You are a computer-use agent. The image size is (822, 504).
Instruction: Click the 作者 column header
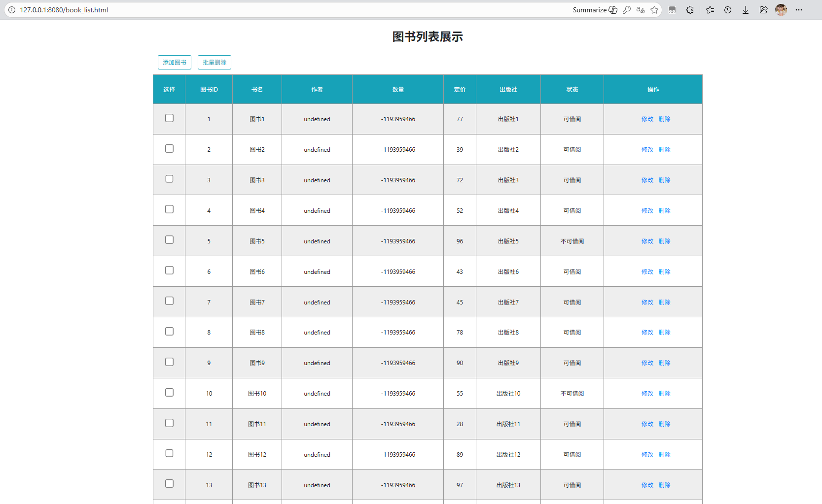(317, 90)
